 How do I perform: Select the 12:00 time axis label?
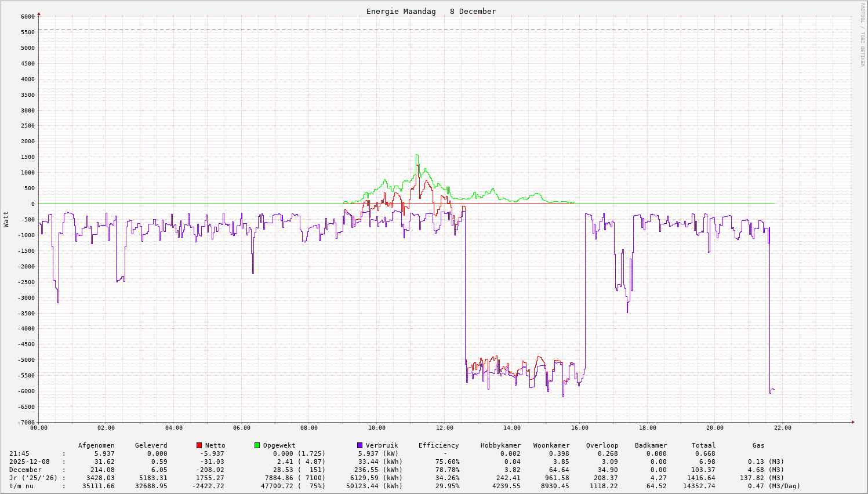pyautogui.click(x=444, y=428)
